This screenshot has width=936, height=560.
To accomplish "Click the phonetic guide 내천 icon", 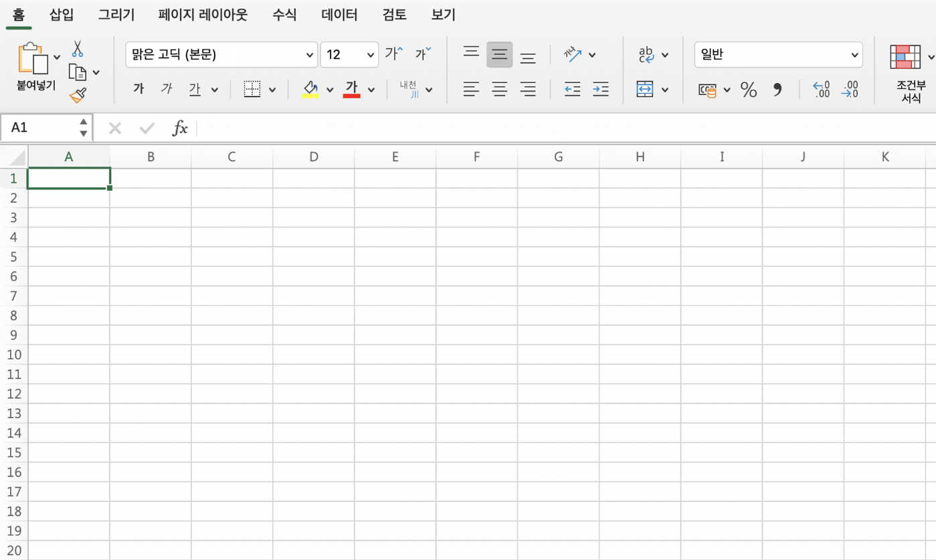I will [x=409, y=89].
